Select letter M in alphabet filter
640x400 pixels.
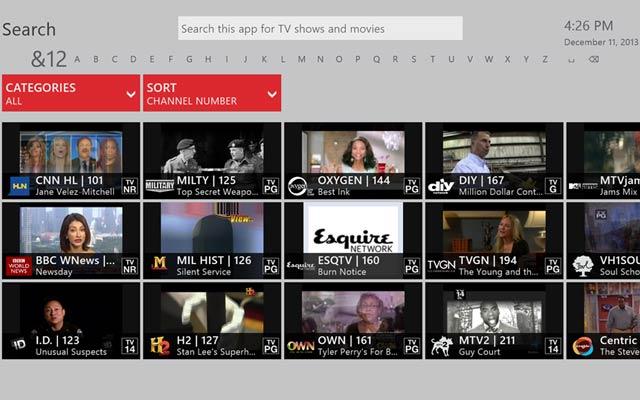pos(302,59)
